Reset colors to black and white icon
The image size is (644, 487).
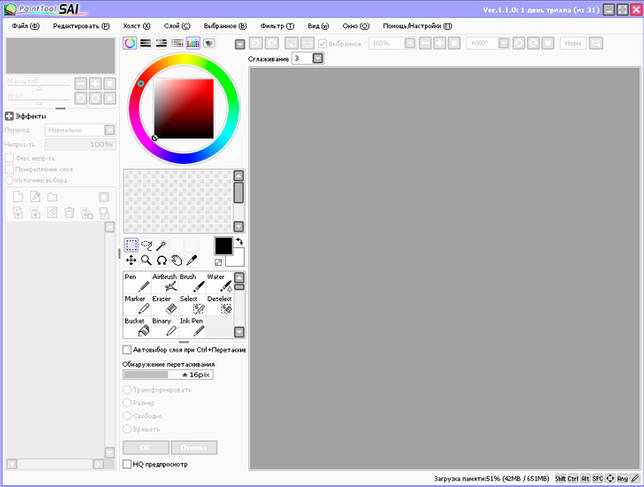tap(218, 262)
